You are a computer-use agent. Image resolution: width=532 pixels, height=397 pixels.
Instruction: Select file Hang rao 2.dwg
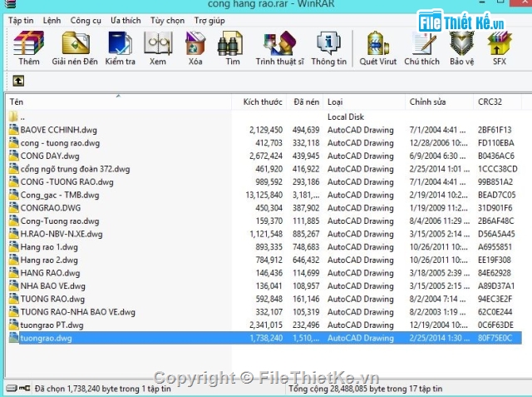(49, 261)
